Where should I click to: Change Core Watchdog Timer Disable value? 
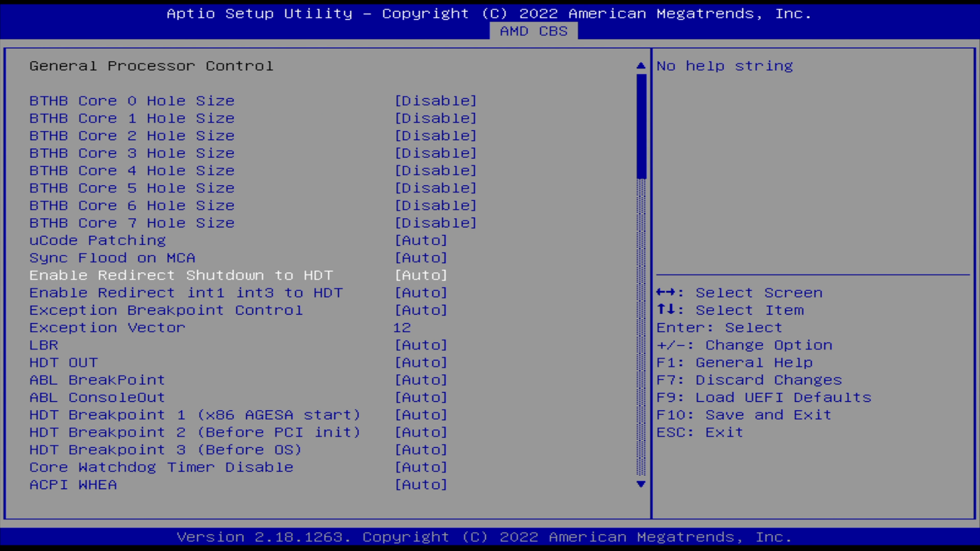[x=421, y=468]
